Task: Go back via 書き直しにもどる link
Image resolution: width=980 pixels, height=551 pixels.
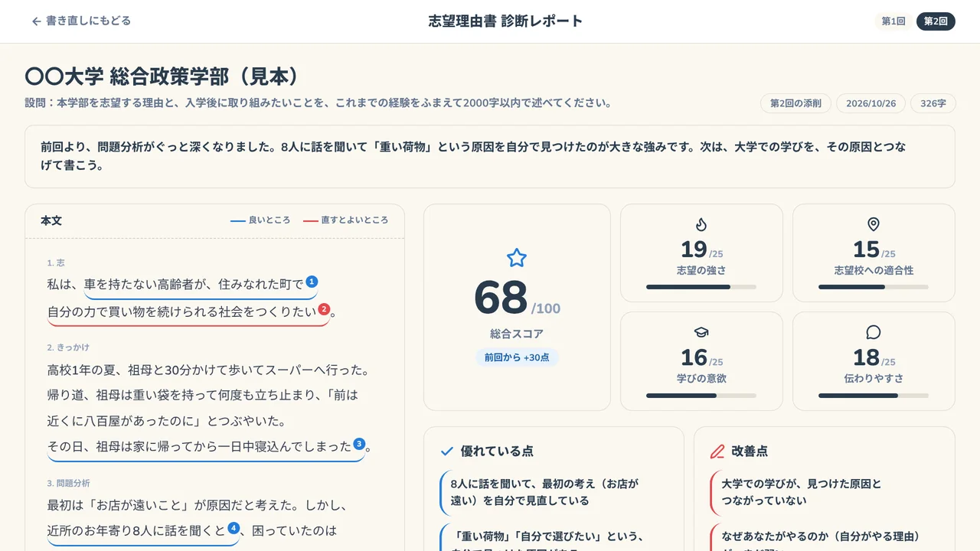Action: click(x=81, y=21)
